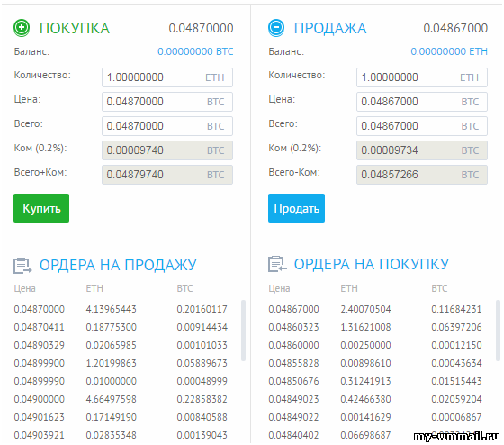
Task: Click ETH amount 0.42466380 in buy orders
Action: (365, 399)
